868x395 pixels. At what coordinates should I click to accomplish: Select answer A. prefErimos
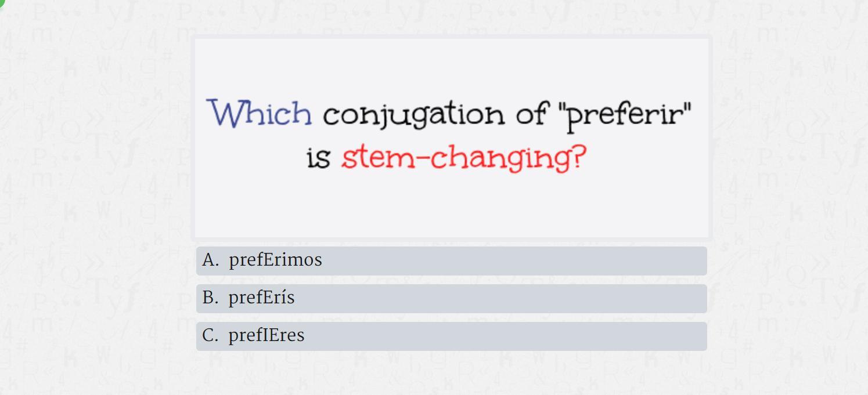click(451, 260)
